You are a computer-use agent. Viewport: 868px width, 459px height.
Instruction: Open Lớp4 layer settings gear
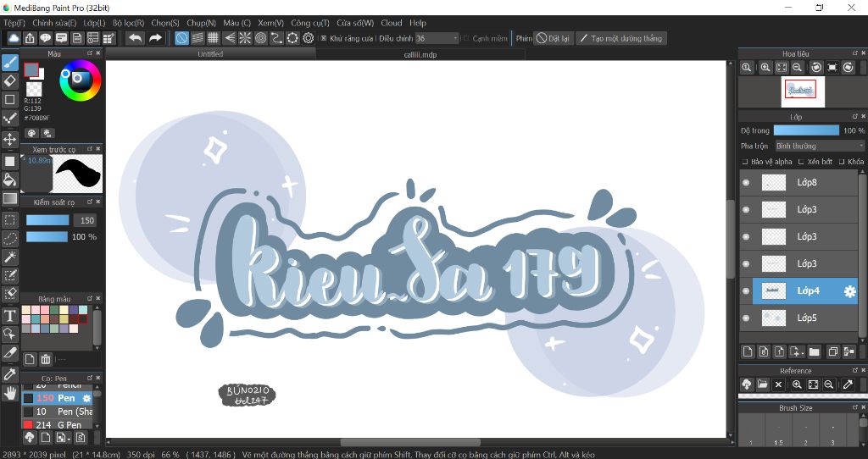(x=849, y=291)
